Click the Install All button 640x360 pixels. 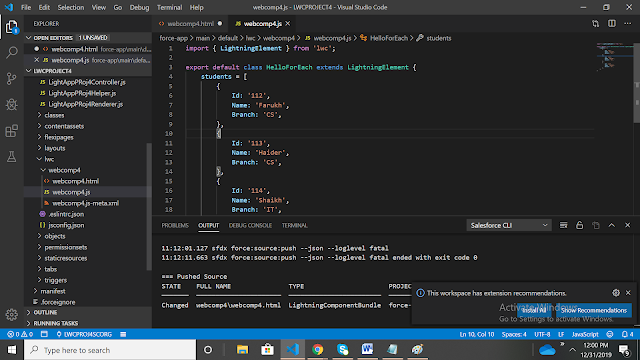coord(534,310)
